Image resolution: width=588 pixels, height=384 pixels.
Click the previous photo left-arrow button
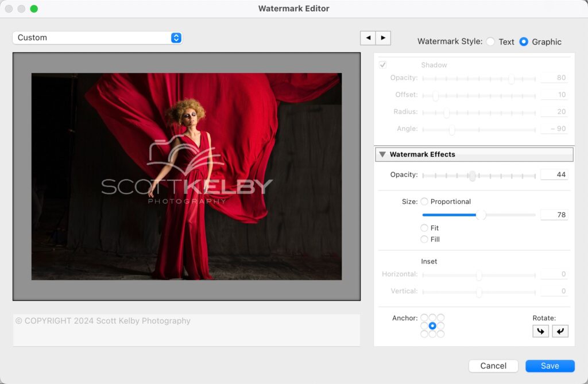pos(368,38)
